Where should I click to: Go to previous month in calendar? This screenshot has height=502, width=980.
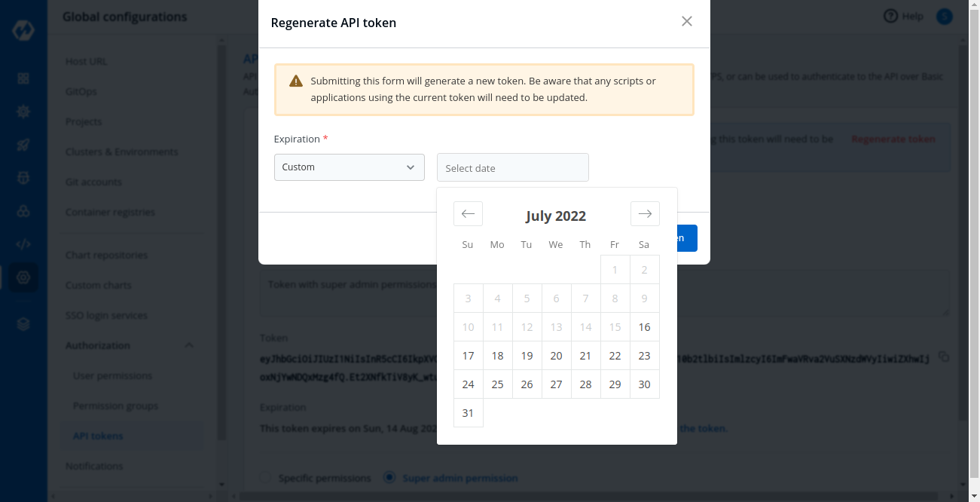tap(468, 214)
